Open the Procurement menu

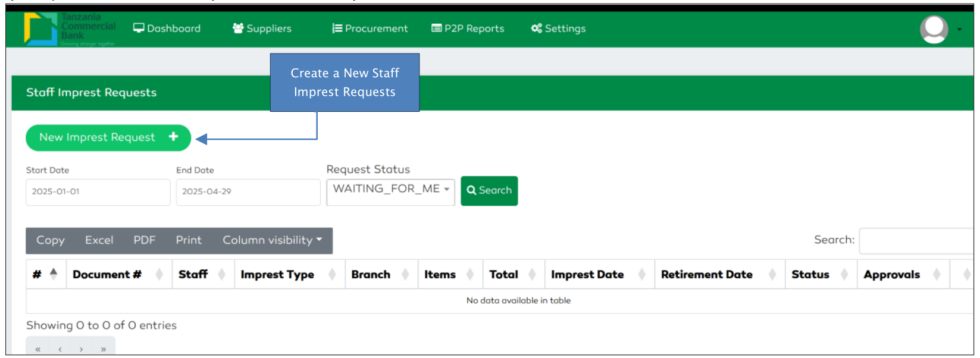(370, 29)
